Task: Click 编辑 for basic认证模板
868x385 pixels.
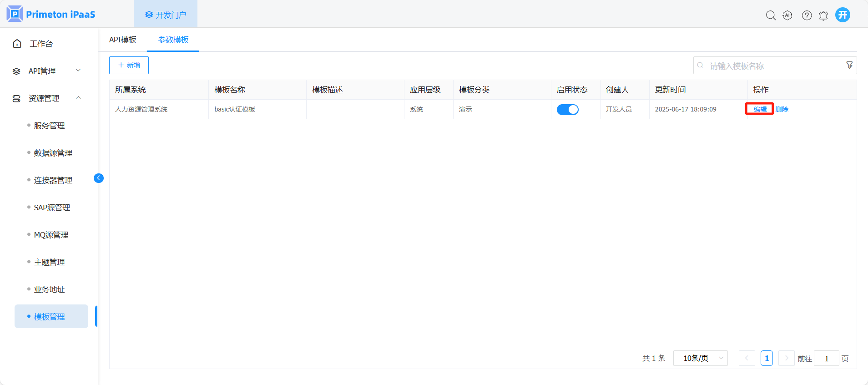Action: [760, 109]
